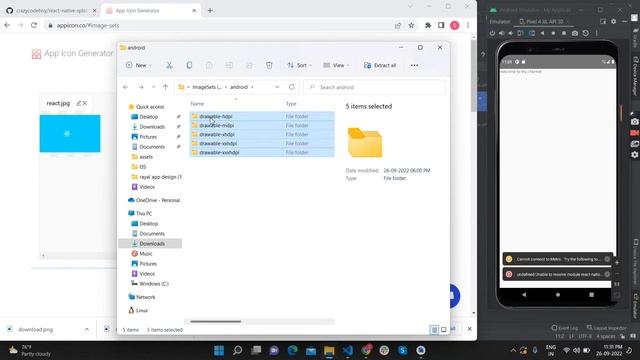The height and width of the screenshot is (360, 640).
Task: Take an emulator screenshot with camera icon
Action: 575,33
